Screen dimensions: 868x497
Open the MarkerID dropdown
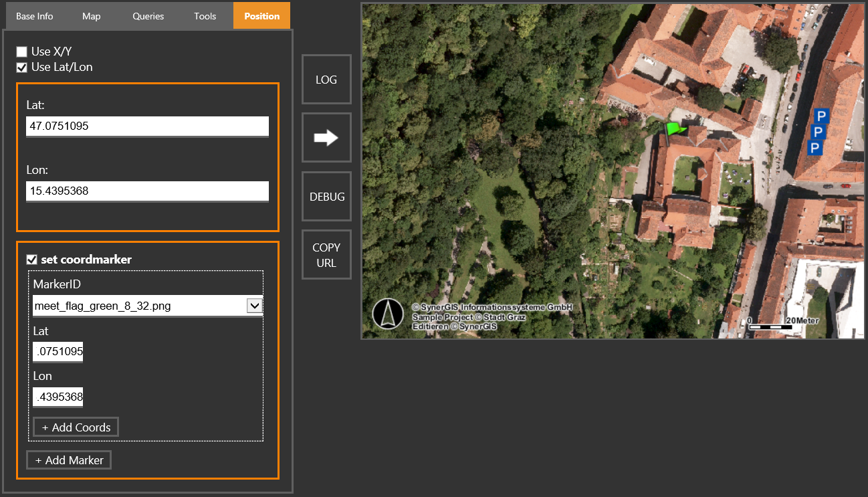pyautogui.click(x=254, y=305)
